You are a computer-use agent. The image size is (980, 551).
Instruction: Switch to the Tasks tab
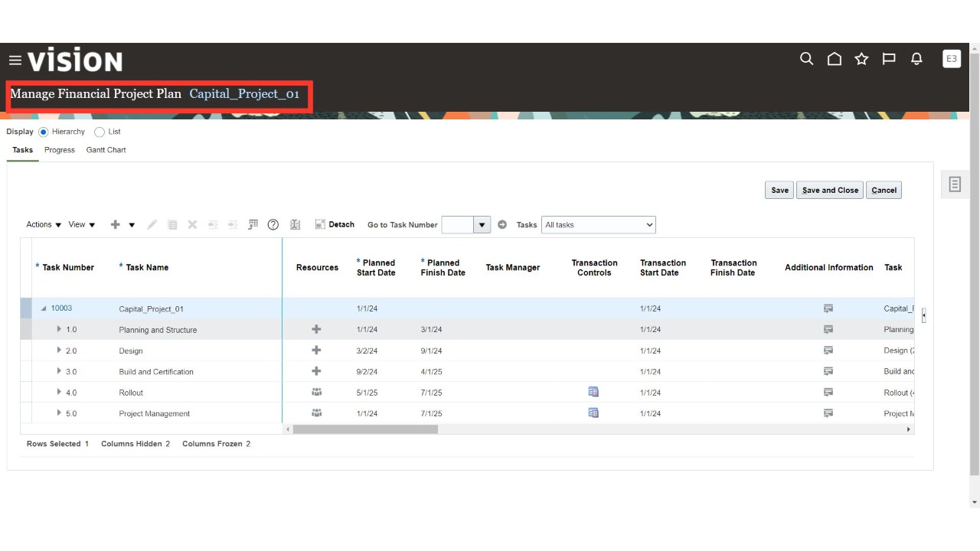tap(23, 150)
